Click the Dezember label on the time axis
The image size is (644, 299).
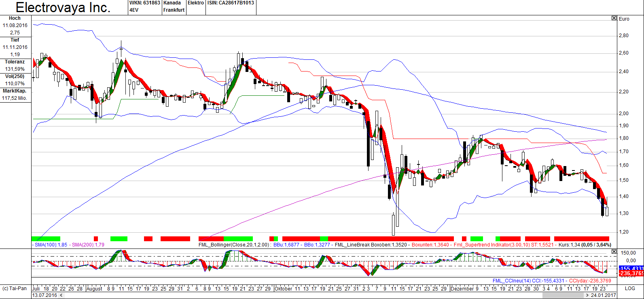tap(462, 288)
